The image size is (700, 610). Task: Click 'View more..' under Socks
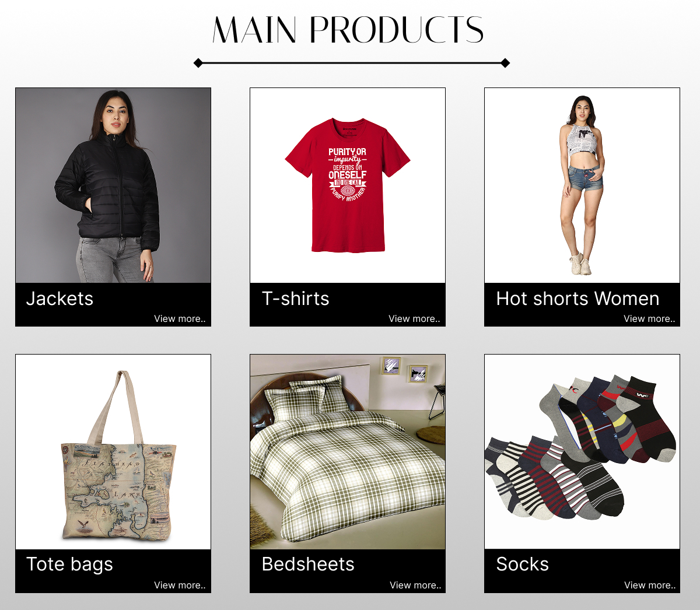tap(650, 586)
